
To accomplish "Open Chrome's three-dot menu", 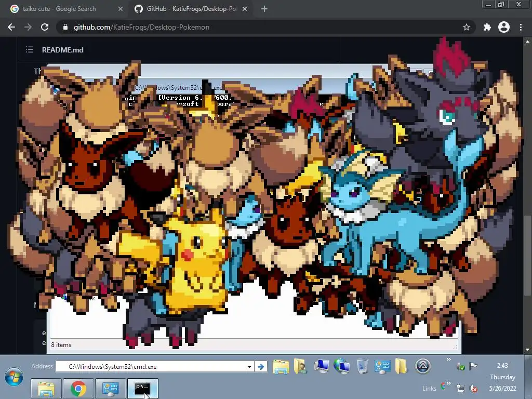I will click(521, 27).
